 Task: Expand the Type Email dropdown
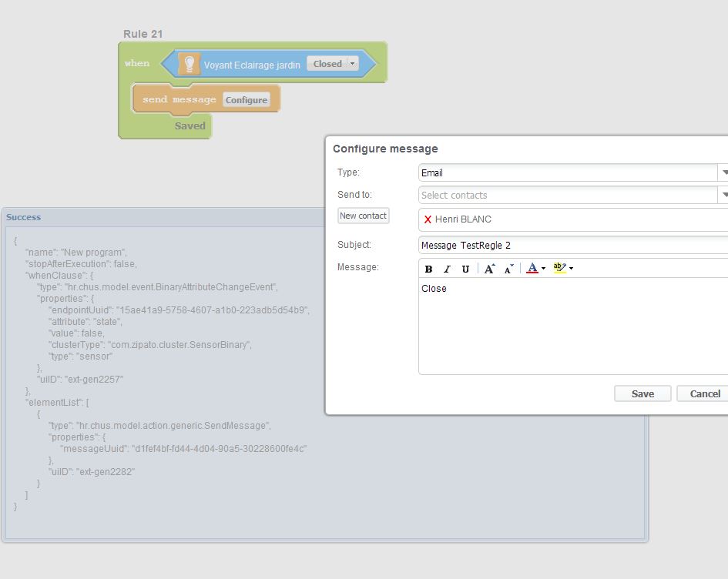click(723, 172)
